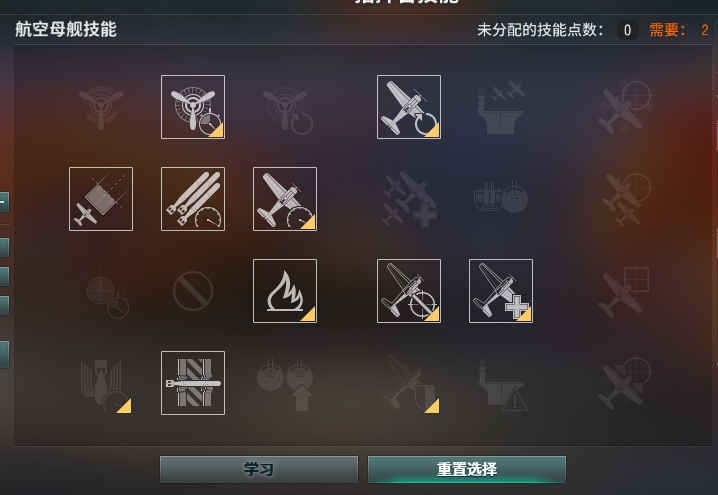
Task: Select the dimmed carrier warning triangle skill
Action: pyautogui.click(x=502, y=385)
